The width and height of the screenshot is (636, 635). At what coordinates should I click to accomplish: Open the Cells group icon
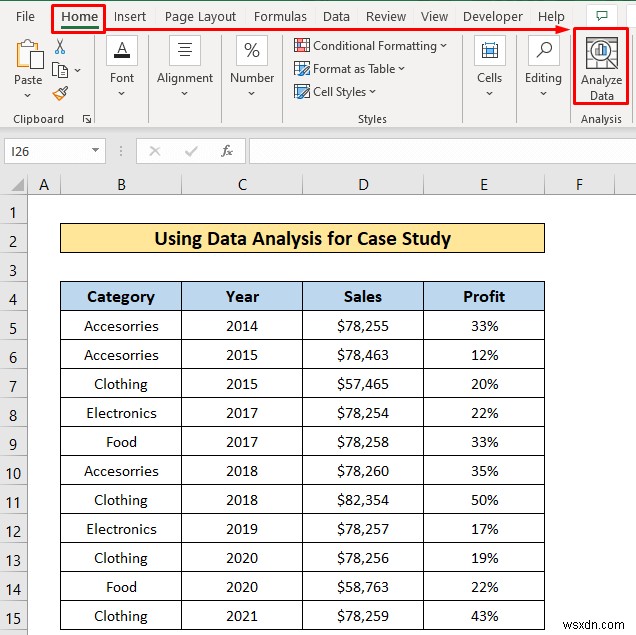tap(489, 52)
